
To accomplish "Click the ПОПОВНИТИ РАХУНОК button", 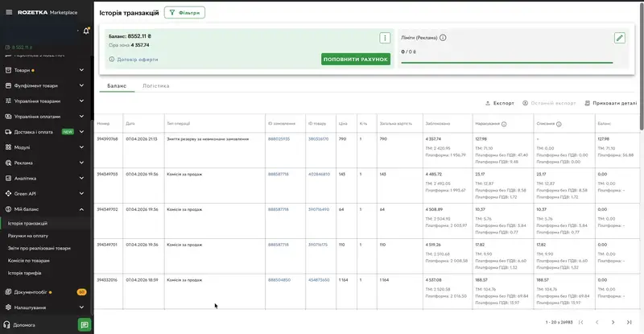I will (x=355, y=60).
